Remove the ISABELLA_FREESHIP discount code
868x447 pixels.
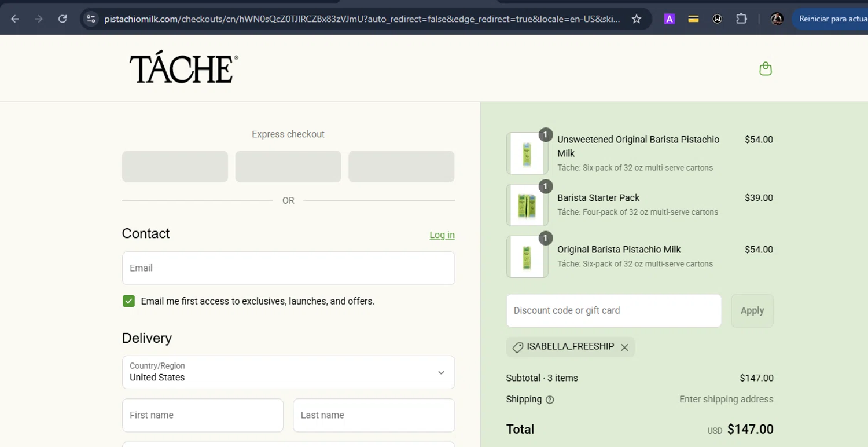tap(624, 347)
